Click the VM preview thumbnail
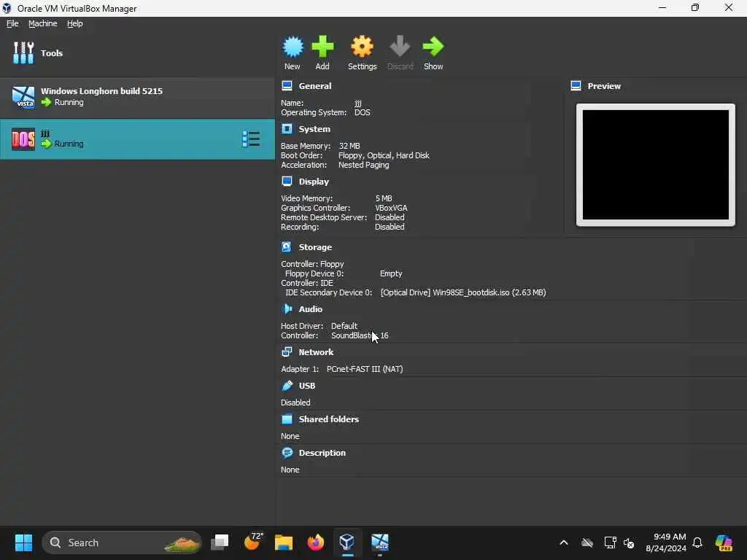 point(656,165)
